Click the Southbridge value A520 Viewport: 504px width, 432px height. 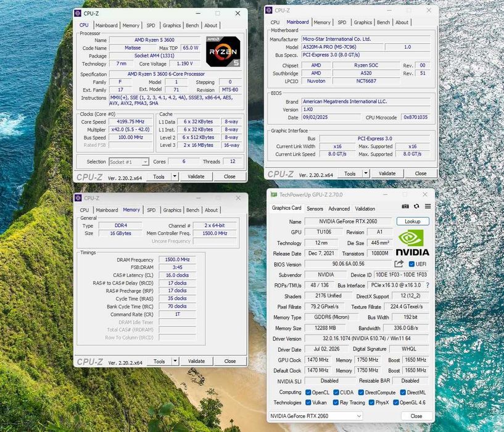[366, 73]
